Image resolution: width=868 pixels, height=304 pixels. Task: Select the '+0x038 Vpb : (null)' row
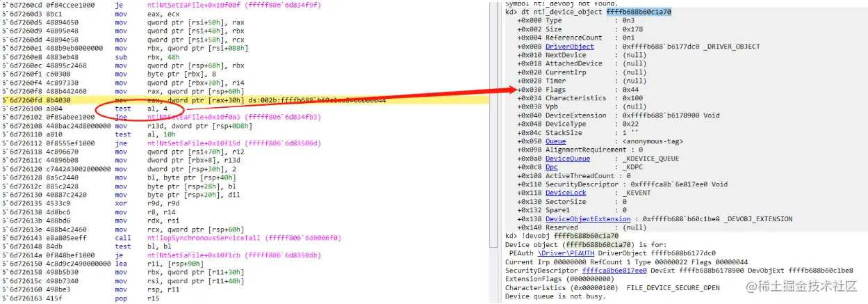point(581,107)
